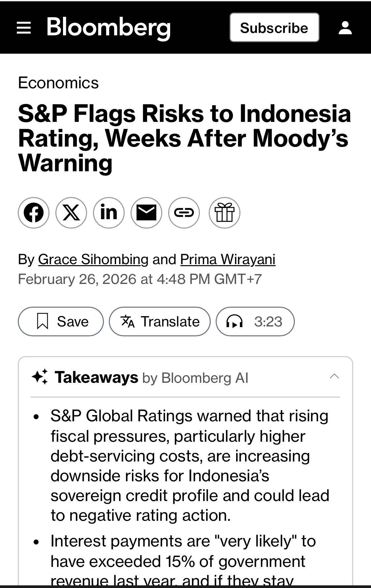Open the user account profile icon
The width and height of the screenshot is (371, 588).
pos(345,28)
